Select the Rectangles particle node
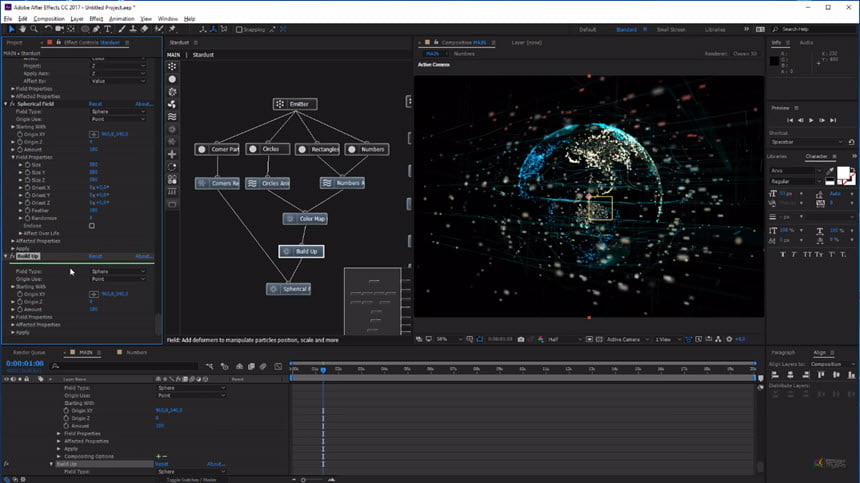Screen dimensions: 860x483 (318, 149)
